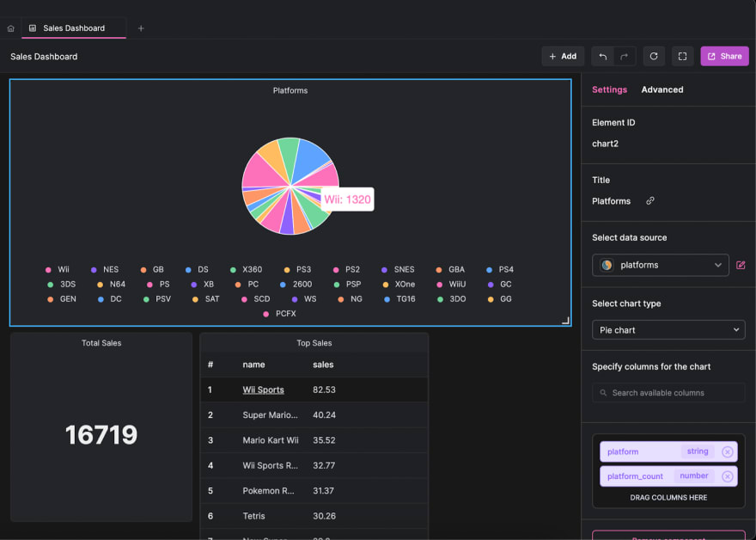Screen dimensions: 756x540
Task: Redo the last change
Action: tap(625, 56)
